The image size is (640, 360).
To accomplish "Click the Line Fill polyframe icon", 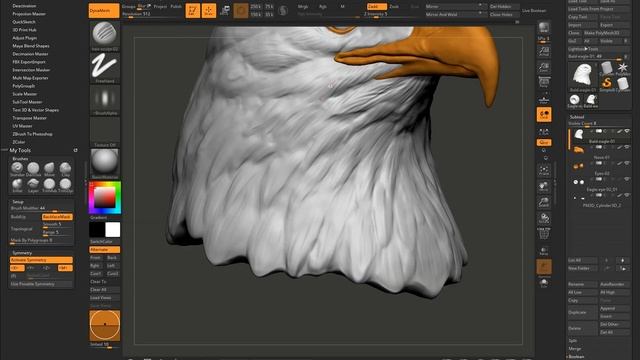I will click(544, 233).
